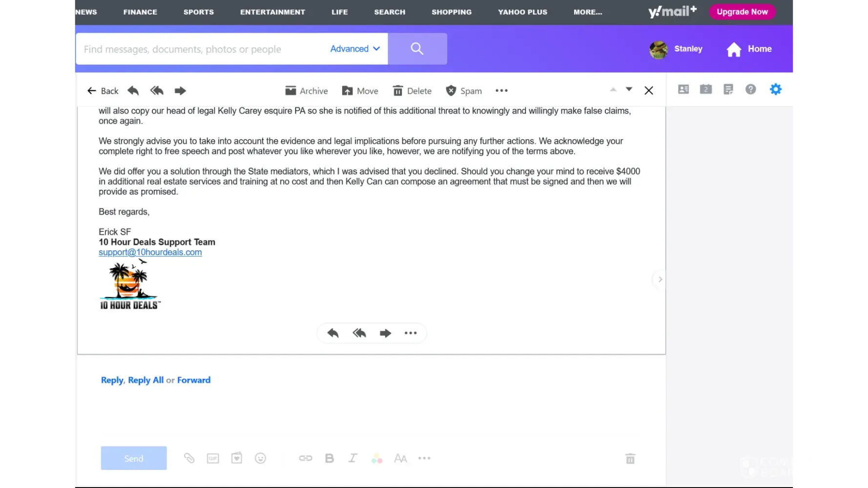868x488 pixels.
Task: Open the support@10hourdeals.com email link
Action: pyautogui.click(x=150, y=252)
